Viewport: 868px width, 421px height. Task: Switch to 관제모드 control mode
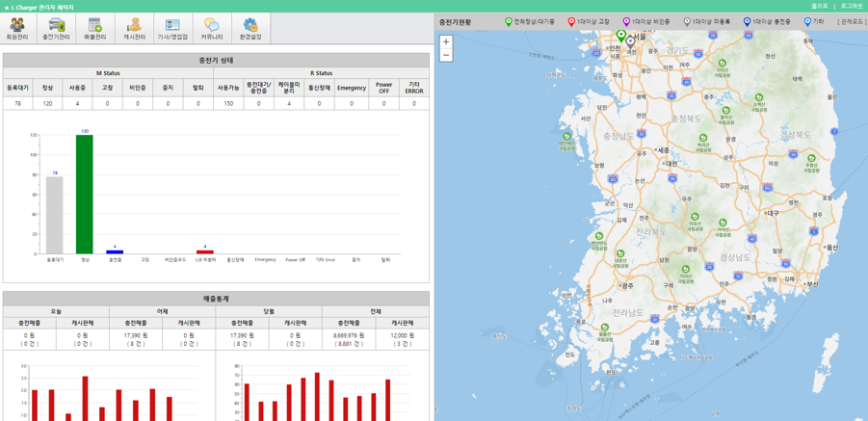point(852,21)
